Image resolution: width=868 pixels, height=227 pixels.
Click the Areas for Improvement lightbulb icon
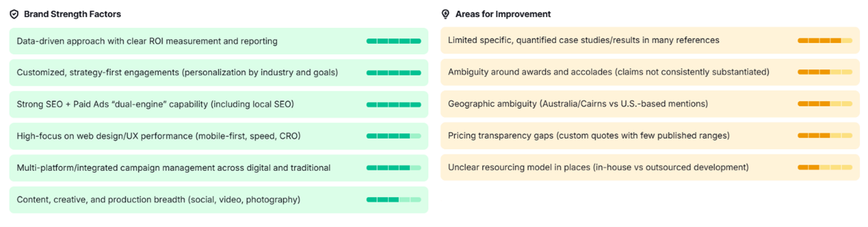(446, 14)
